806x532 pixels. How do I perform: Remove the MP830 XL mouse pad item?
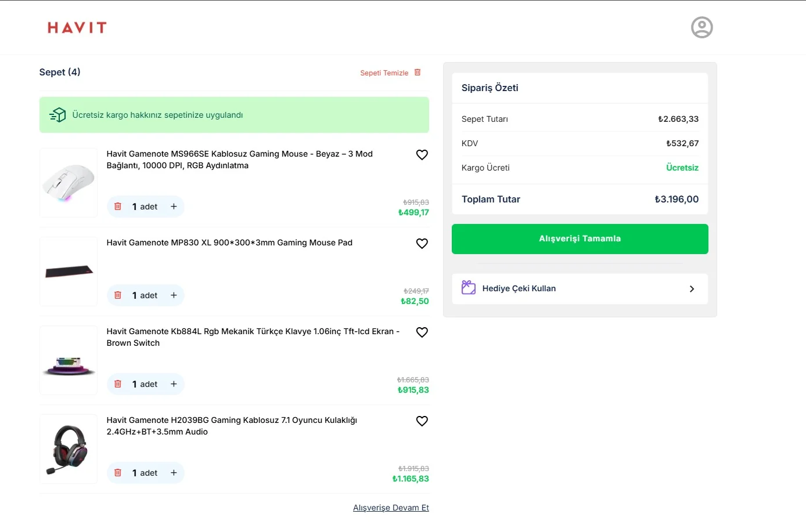pyautogui.click(x=118, y=295)
